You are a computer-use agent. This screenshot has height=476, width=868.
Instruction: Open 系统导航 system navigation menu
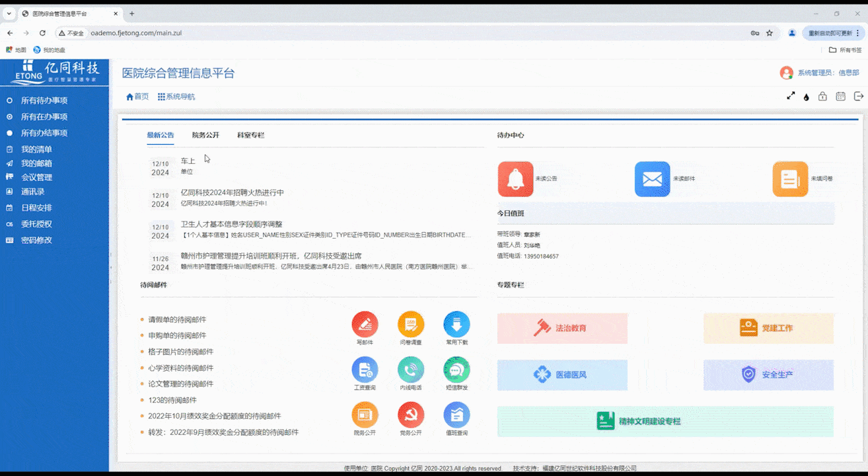click(176, 97)
